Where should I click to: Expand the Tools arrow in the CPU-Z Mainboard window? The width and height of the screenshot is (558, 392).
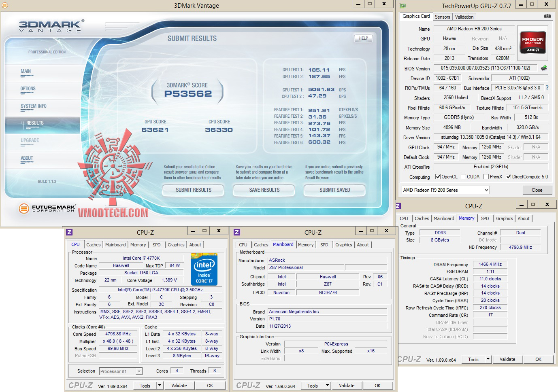327,386
